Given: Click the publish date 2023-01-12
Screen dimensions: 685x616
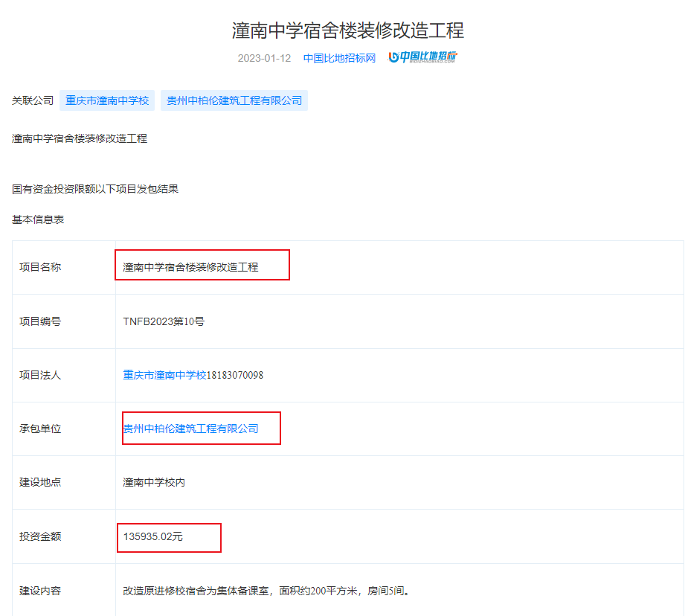Looking at the screenshot, I should click(264, 58).
